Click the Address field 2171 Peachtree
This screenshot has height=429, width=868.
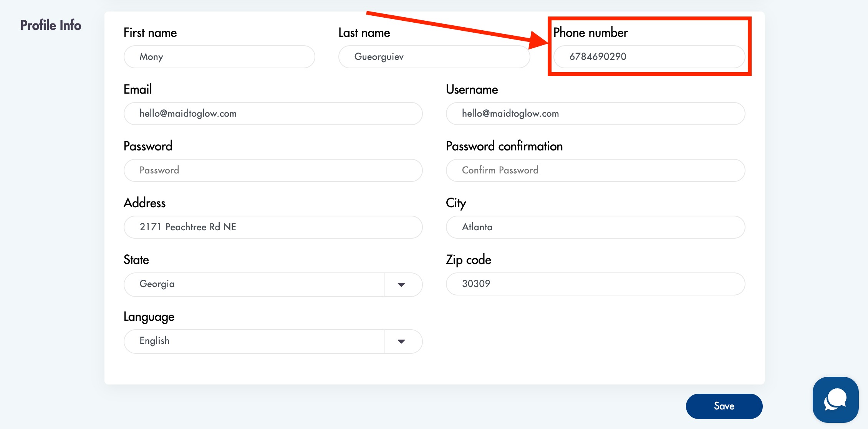pos(273,227)
